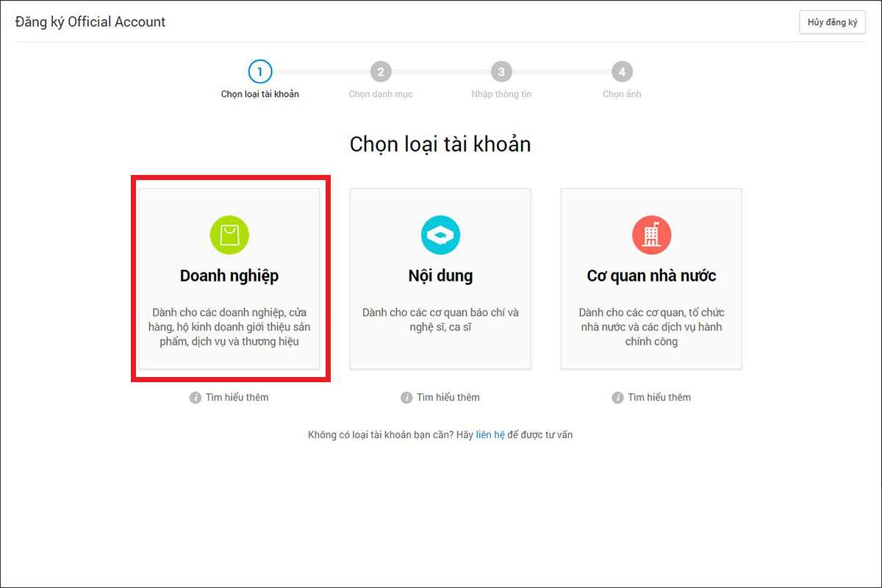The image size is (882, 588).
Task: Open Tìm hiểu thêm below Cơ quan nhà nước
Action: coord(659,398)
